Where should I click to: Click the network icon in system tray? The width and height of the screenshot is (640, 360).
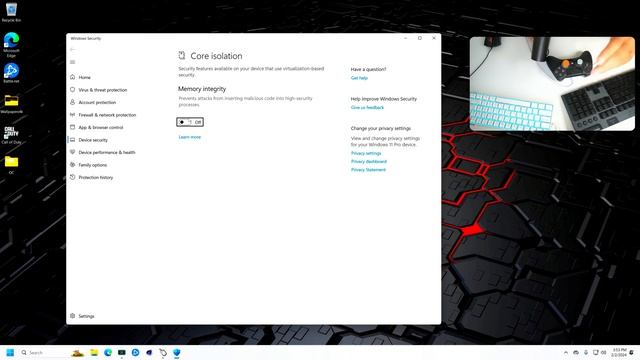pos(596,352)
